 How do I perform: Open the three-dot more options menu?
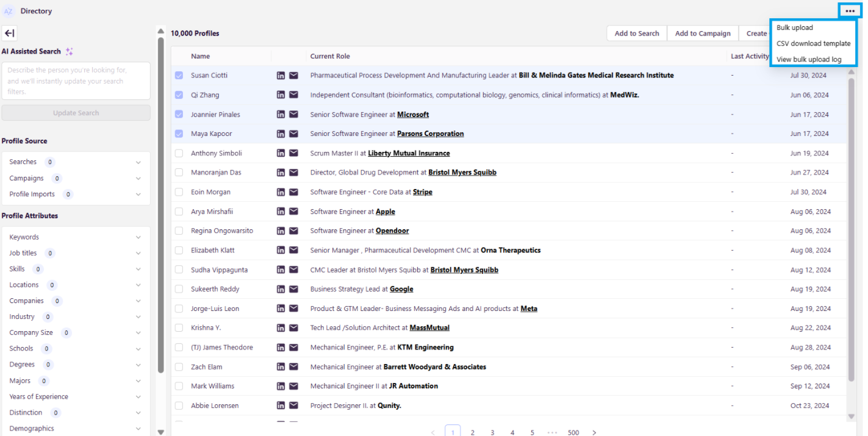coord(850,11)
